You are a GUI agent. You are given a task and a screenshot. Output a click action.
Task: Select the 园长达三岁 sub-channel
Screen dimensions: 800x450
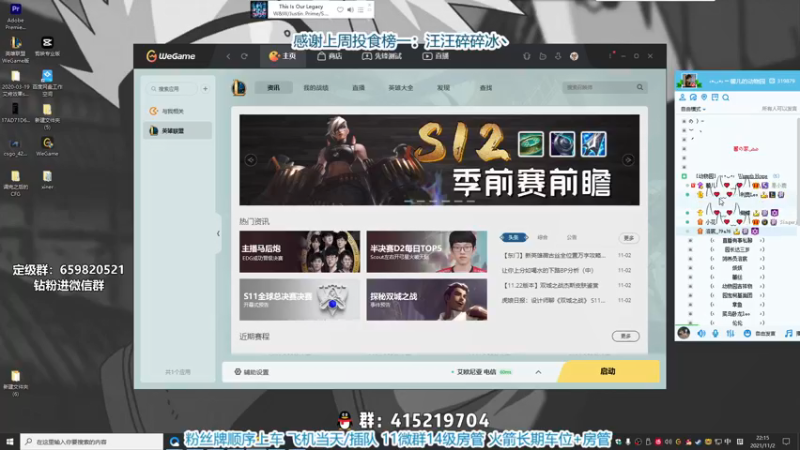point(737,249)
